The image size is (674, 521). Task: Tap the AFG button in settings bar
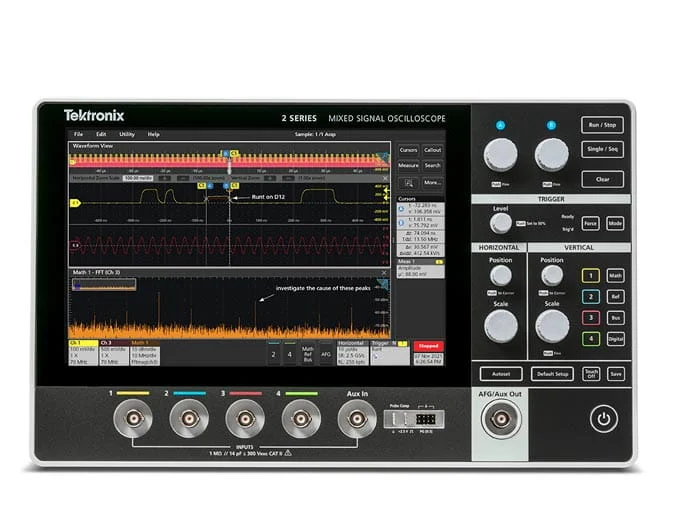[326, 353]
